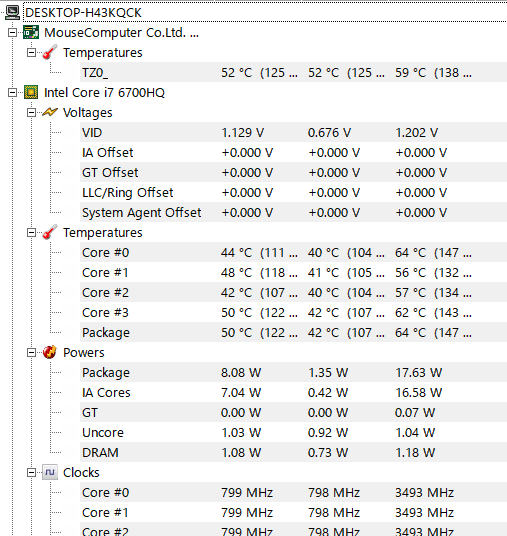Select the IA Cores power row
Image resolution: width=507 pixels, height=536 pixels.
coord(293,392)
